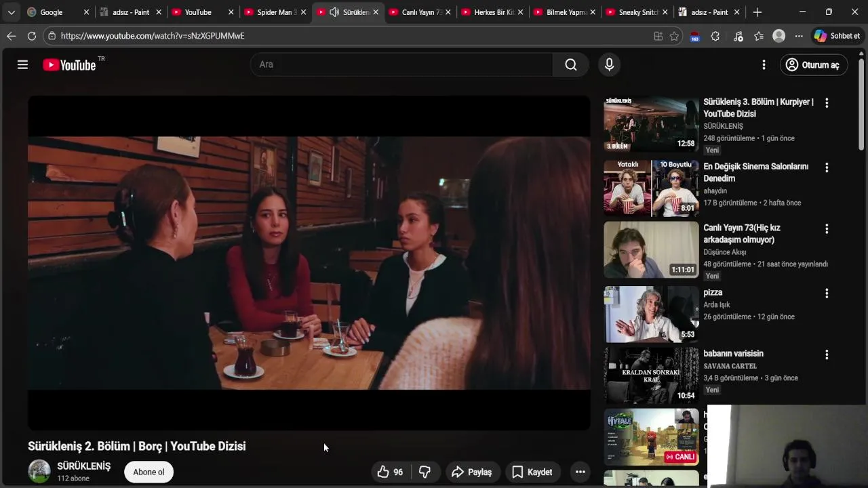Viewport: 868px width, 488px height.
Task: Reload the page with refresh icon
Action: pyautogui.click(x=32, y=36)
